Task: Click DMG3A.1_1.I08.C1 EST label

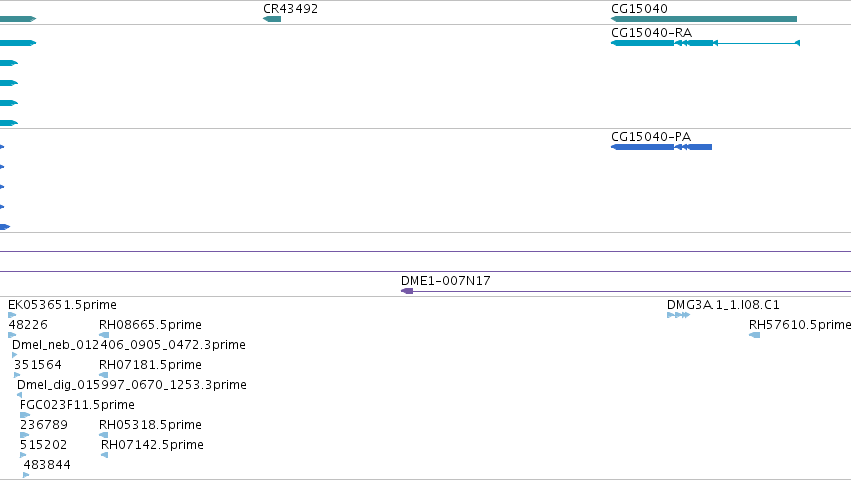Action: point(723,305)
